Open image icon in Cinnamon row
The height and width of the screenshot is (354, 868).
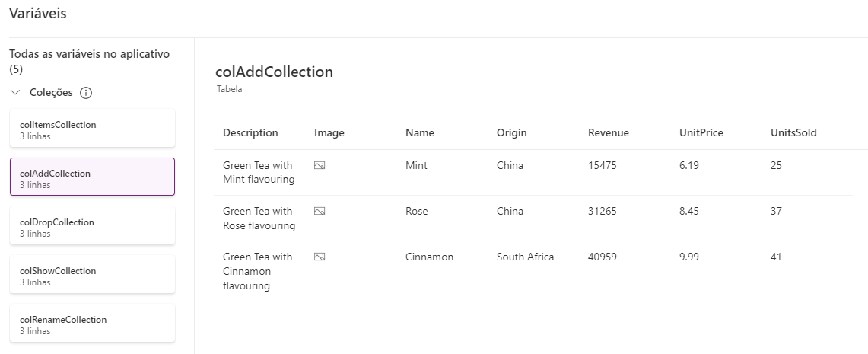[x=320, y=257]
